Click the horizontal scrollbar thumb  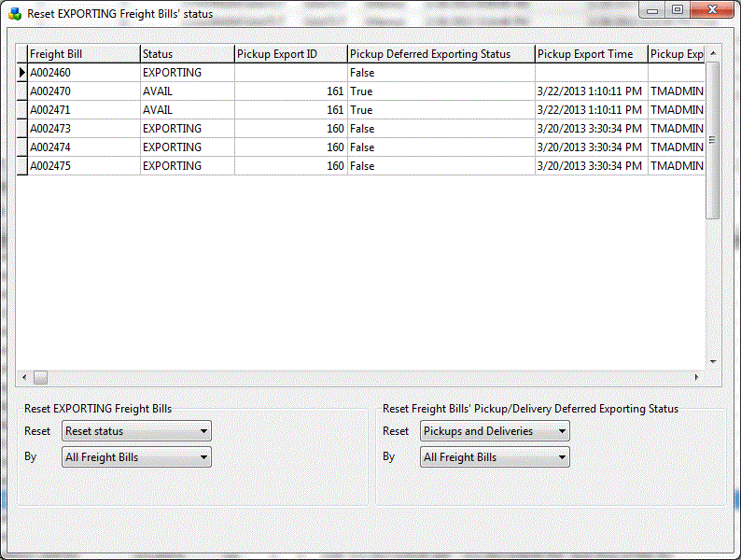41,378
